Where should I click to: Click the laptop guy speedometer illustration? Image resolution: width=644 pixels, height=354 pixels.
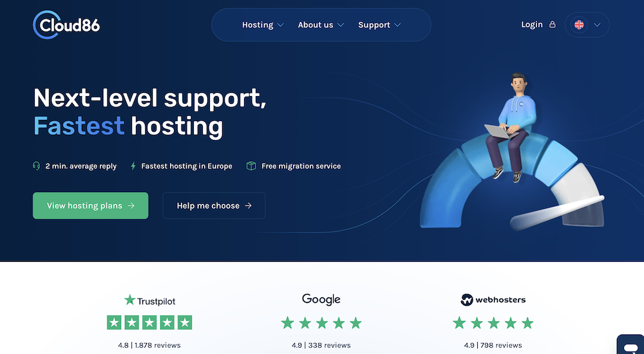[512, 153]
